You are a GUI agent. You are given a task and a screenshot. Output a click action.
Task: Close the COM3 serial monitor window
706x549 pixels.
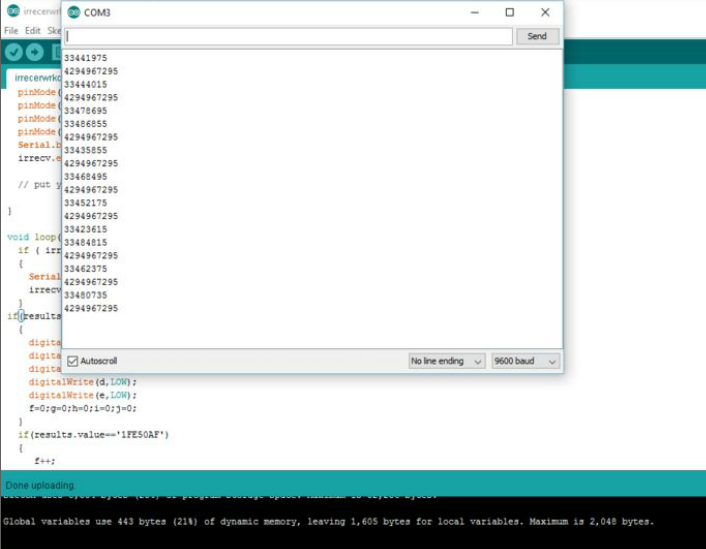pos(545,12)
